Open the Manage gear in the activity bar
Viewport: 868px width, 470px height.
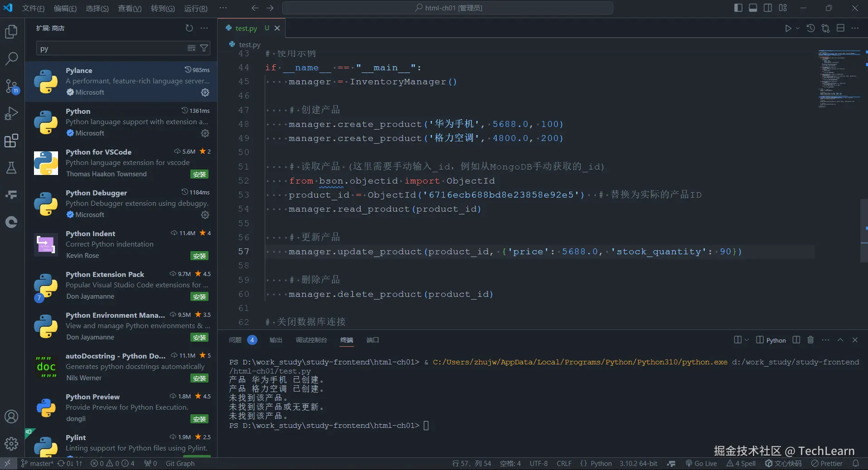(11, 443)
